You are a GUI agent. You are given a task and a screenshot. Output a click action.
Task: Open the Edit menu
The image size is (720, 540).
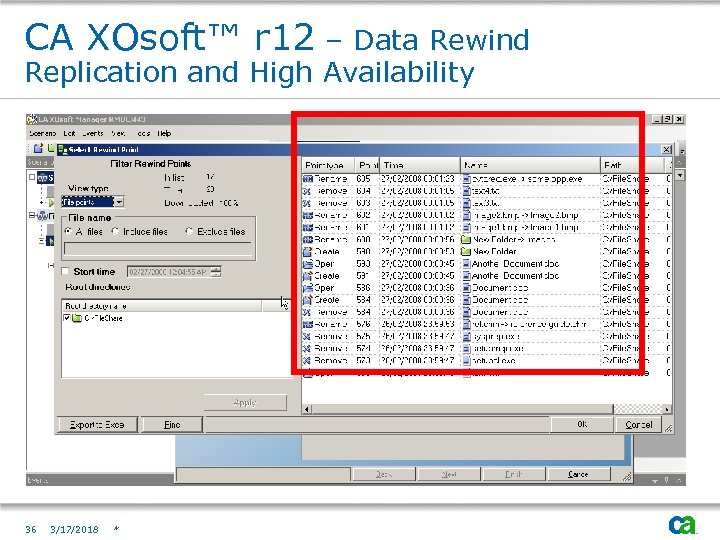[x=69, y=134]
